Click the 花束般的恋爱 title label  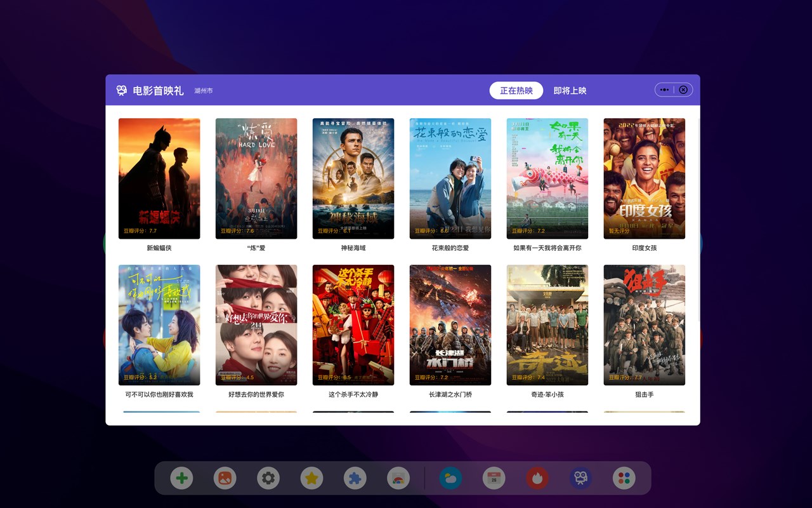(x=450, y=248)
